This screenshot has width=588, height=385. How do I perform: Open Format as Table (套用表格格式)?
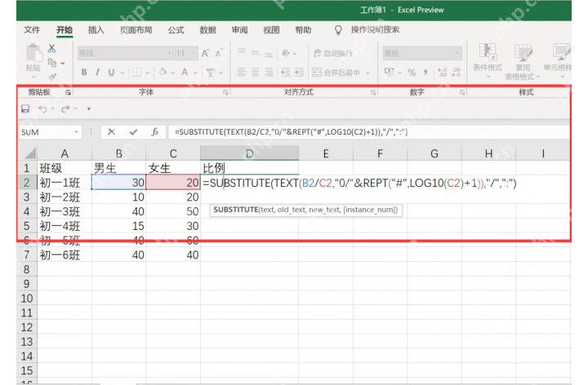(523, 61)
